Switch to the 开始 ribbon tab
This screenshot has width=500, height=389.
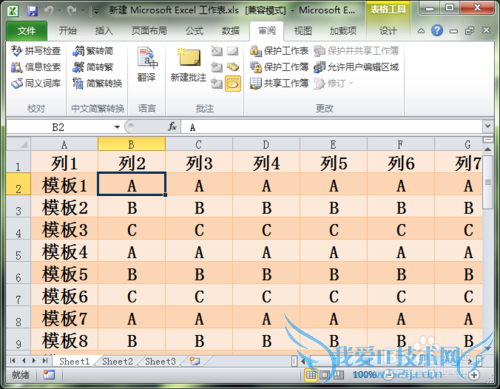tap(68, 31)
